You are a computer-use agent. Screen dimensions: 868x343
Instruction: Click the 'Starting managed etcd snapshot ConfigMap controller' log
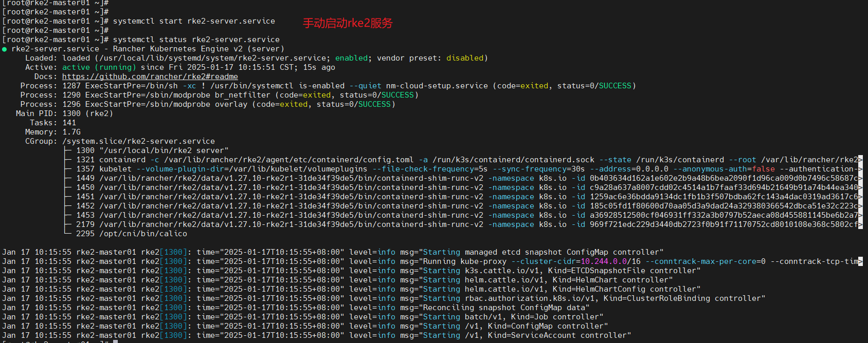pyautogui.click(x=543, y=252)
